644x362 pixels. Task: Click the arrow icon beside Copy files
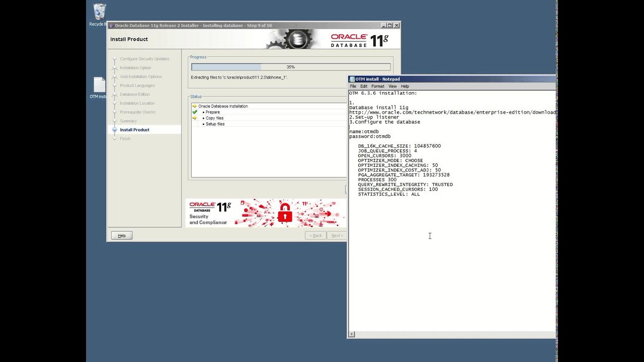tap(195, 118)
